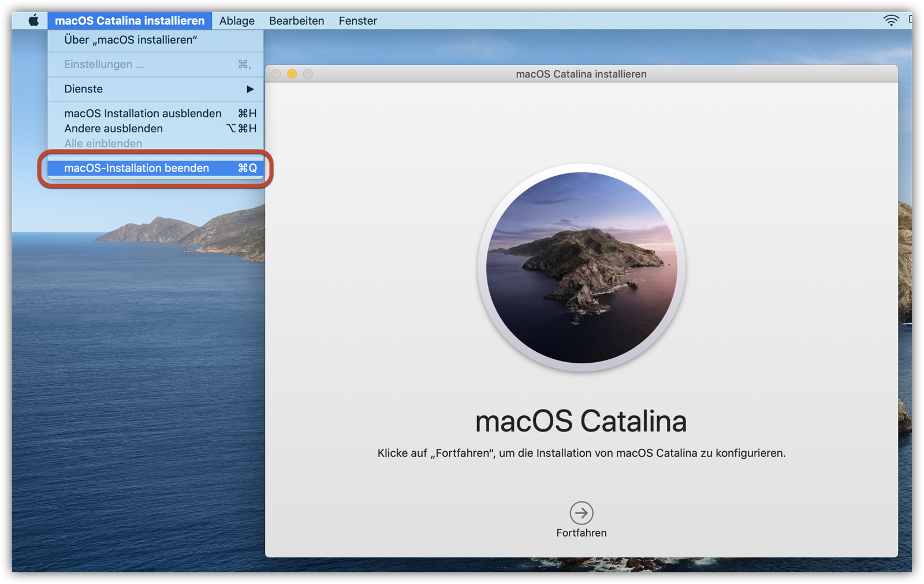
Task: Choose macOS Installation ausblenden
Action: [155, 113]
